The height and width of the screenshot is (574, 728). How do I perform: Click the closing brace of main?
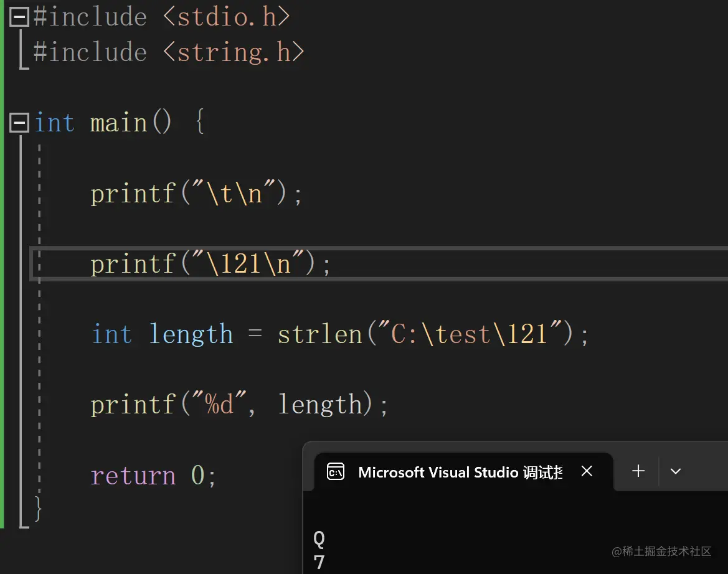(39, 507)
